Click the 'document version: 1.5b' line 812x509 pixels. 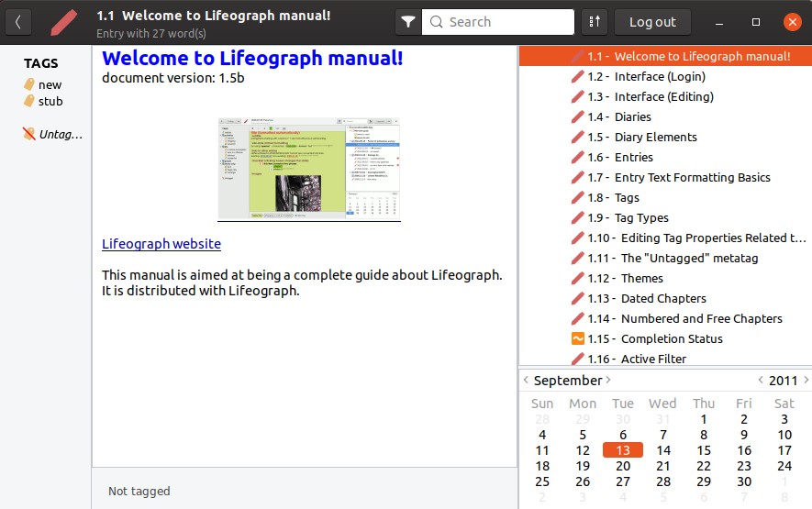tap(173, 78)
